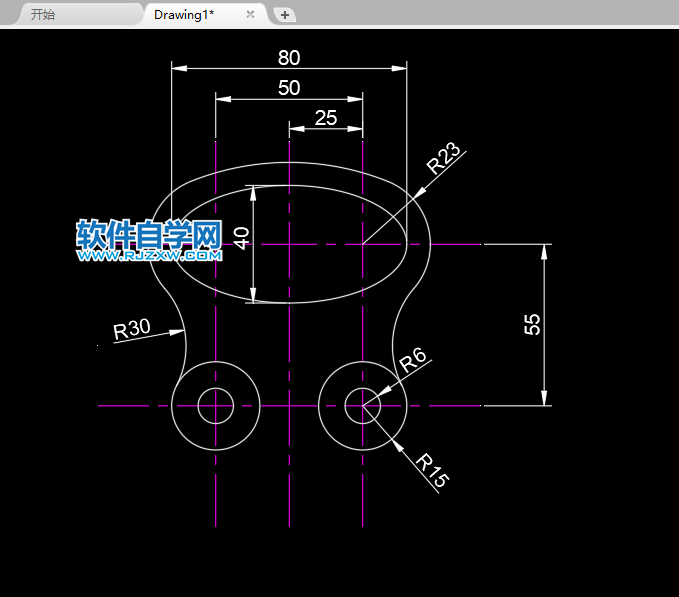
Task: Select the vertical 40 dimension text
Action: click(x=241, y=238)
